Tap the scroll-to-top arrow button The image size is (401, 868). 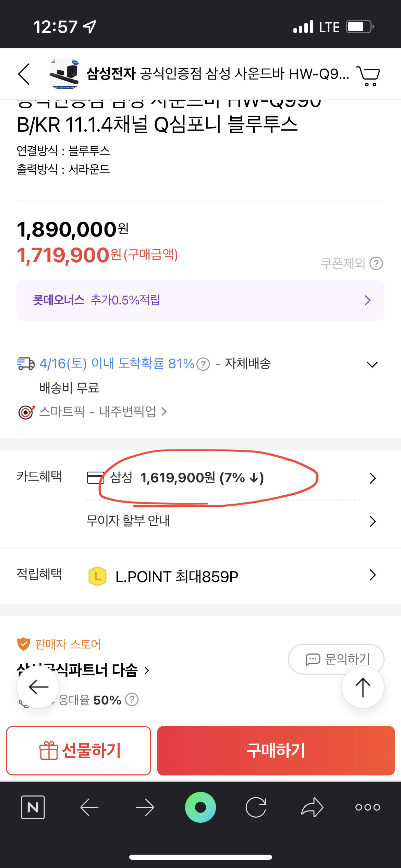[x=363, y=687]
